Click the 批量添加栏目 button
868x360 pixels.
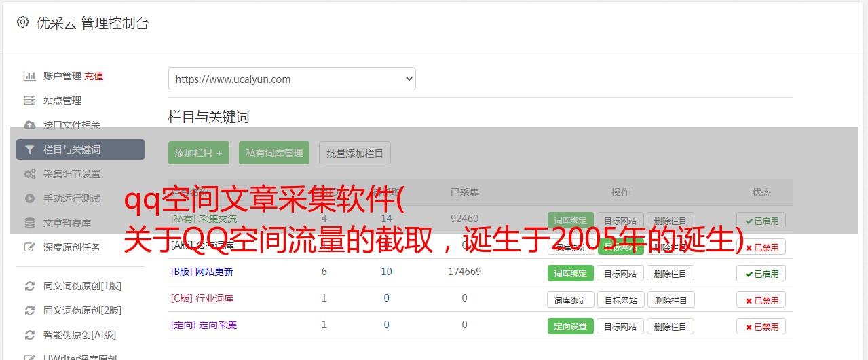[x=355, y=153]
